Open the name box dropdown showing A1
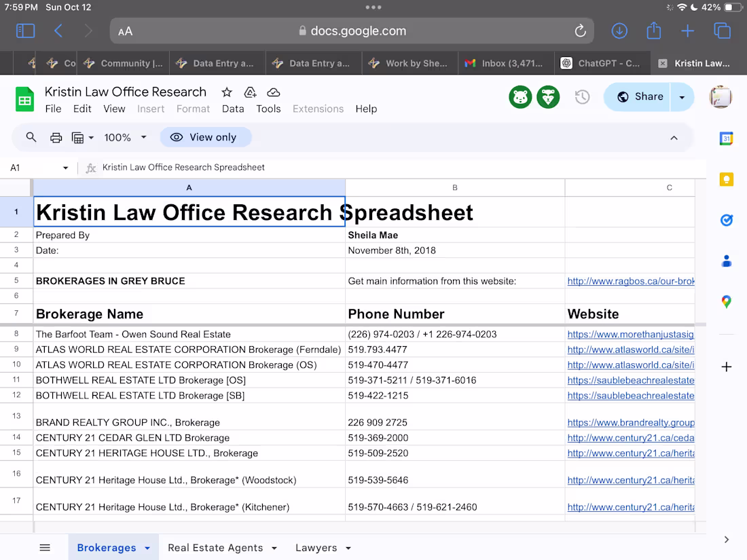The image size is (747, 560). 65,168
